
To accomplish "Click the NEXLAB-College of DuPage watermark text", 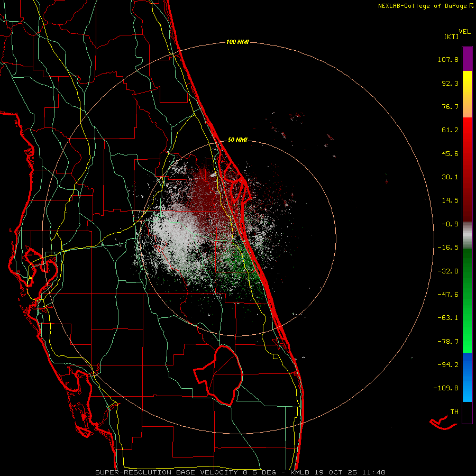I will pos(425,6).
